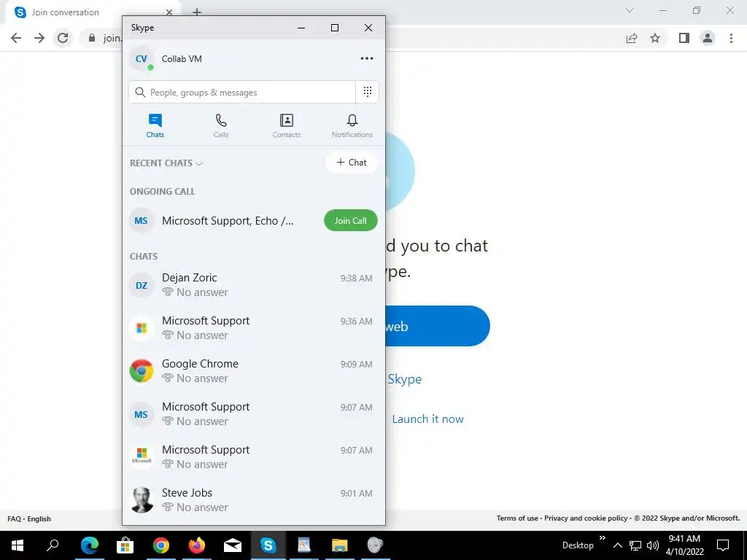Open the Skype dial pad icon
The image size is (747, 560).
(x=368, y=92)
